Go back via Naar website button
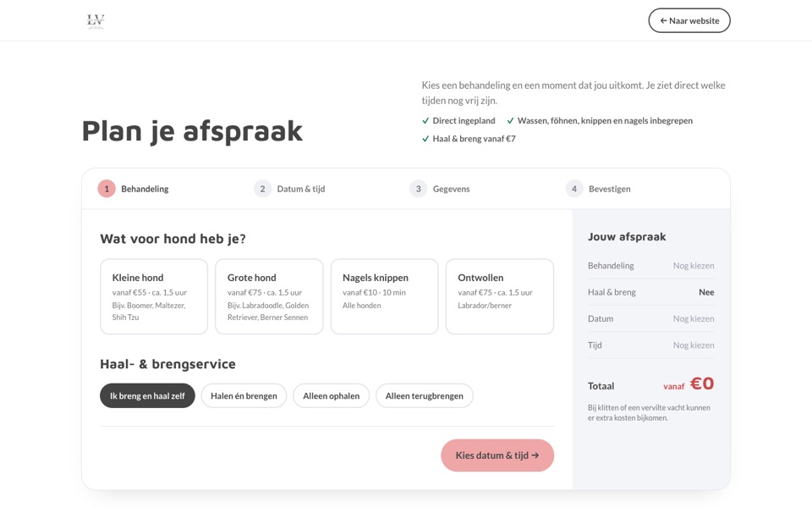Viewport: 812px width, 508px height. click(x=689, y=20)
